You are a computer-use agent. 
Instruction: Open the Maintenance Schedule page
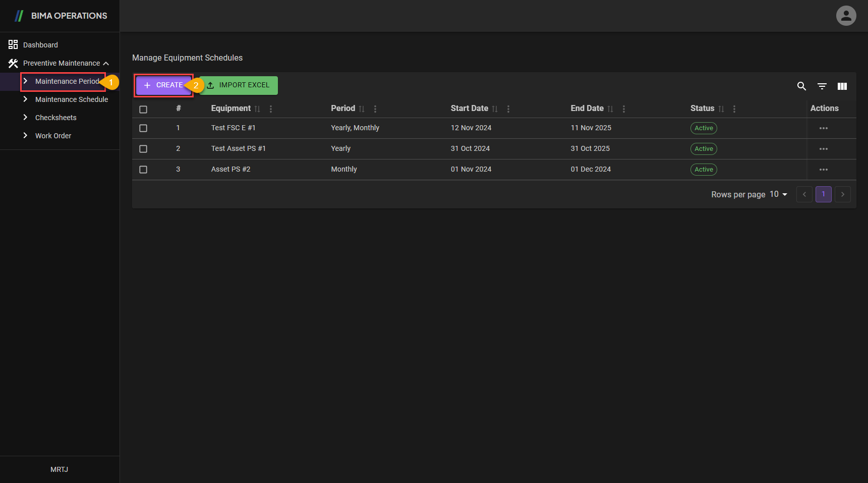click(72, 99)
